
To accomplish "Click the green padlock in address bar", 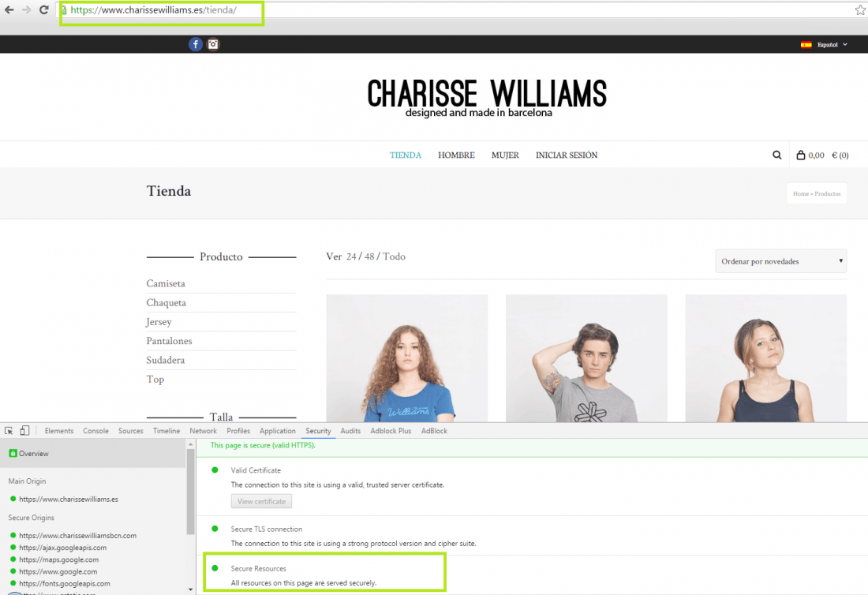I will coord(64,10).
